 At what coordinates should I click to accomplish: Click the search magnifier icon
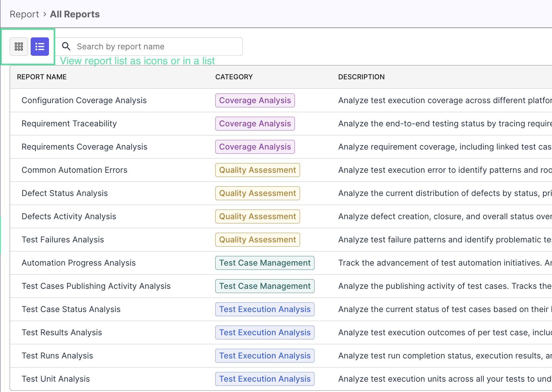click(x=66, y=46)
